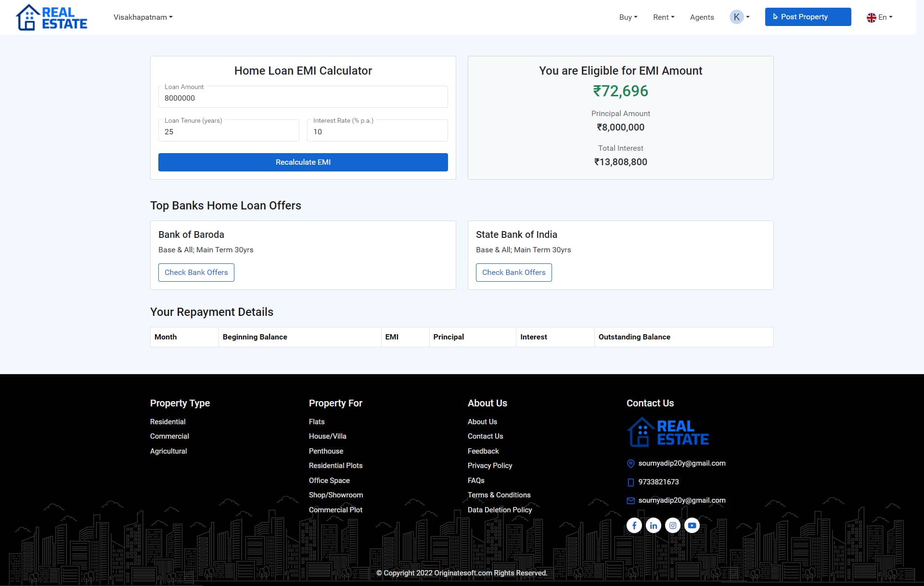Screen dimensions: 924x586
Task: Open the About Us footer link
Action: 482,422
